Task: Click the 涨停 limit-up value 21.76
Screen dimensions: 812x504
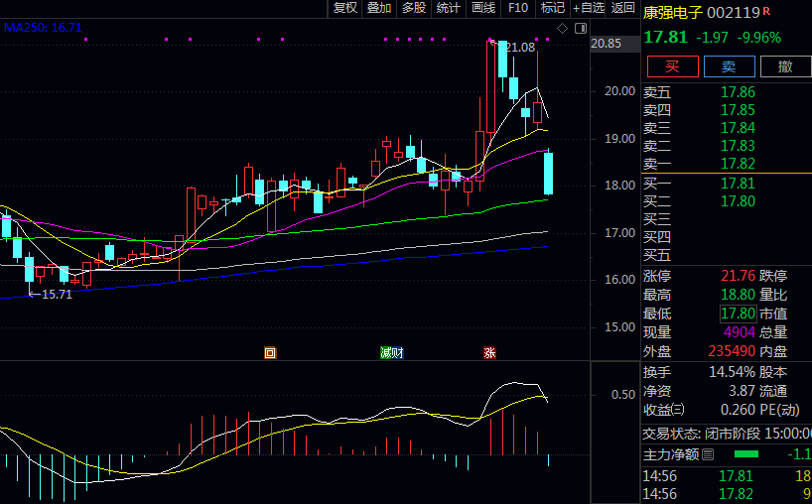Action: [738, 275]
